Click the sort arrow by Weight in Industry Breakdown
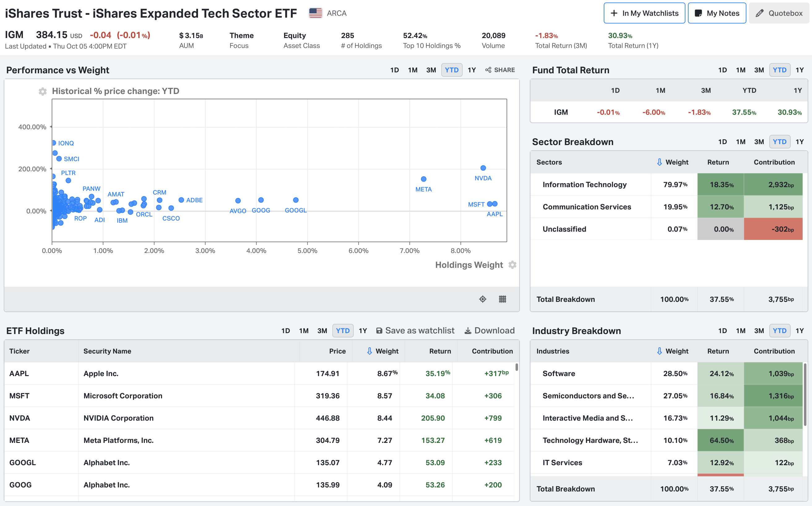The image size is (812, 506). click(x=659, y=351)
